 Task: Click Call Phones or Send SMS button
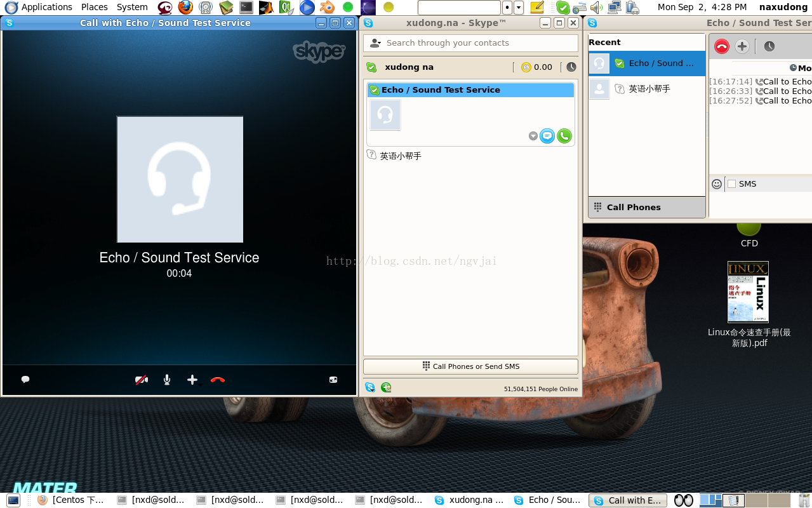(x=470, y=366)
